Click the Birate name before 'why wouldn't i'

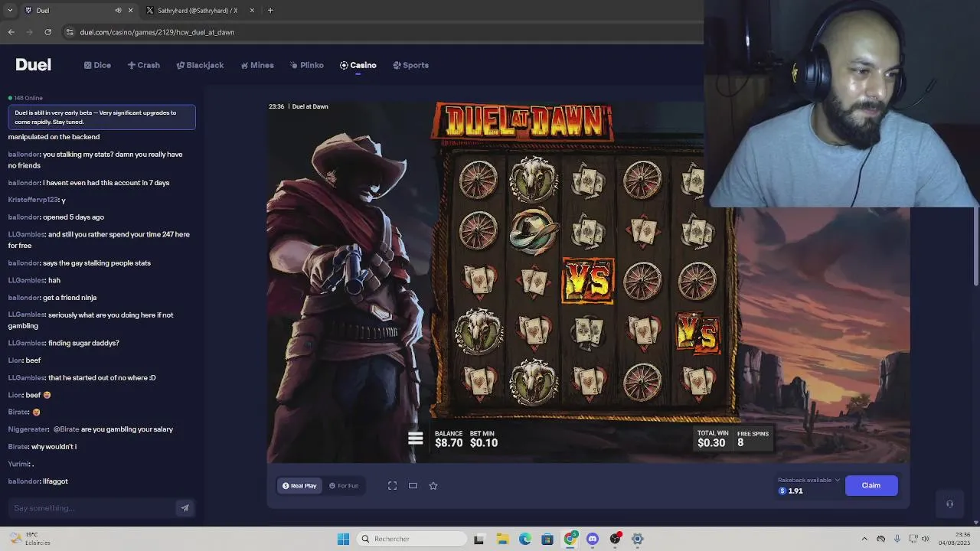[18, 446]
